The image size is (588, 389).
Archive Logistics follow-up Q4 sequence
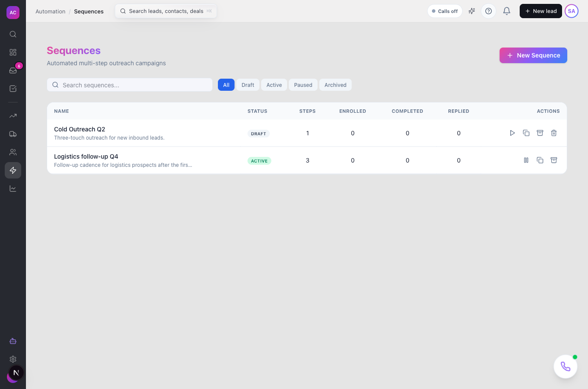554,160
